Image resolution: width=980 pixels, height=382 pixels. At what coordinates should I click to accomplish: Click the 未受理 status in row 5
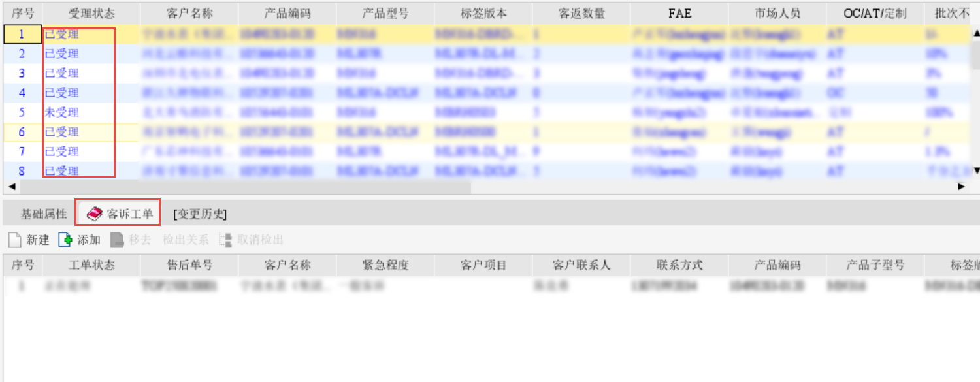pyautogui.click(x=61, y=112)
